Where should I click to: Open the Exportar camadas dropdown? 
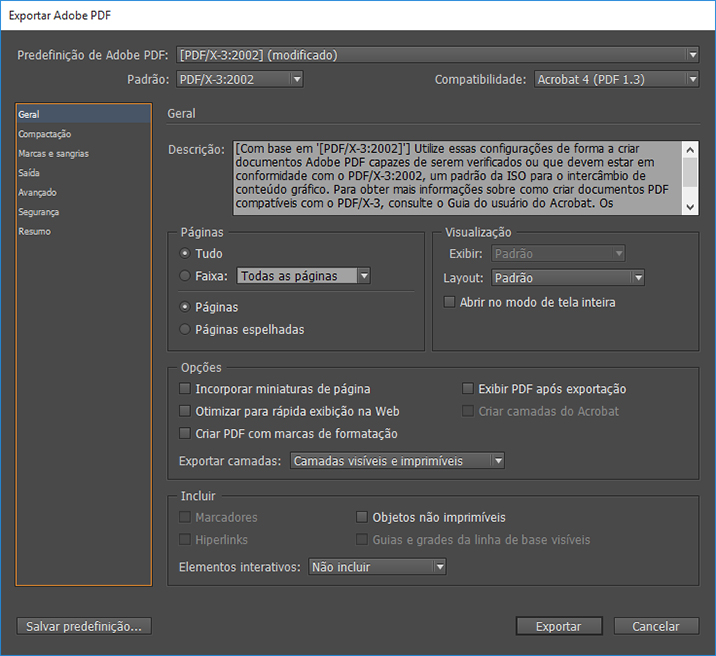click(397, 461)
